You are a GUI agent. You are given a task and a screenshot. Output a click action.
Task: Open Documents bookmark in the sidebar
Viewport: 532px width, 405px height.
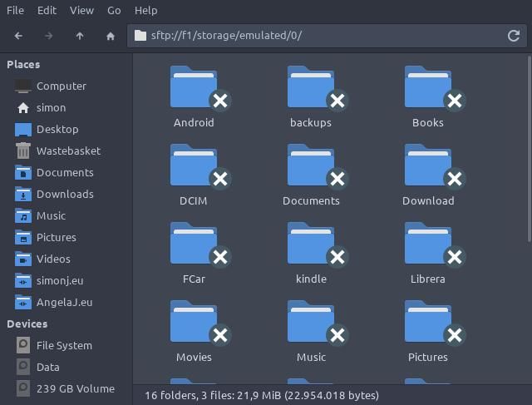coord(66,173)
